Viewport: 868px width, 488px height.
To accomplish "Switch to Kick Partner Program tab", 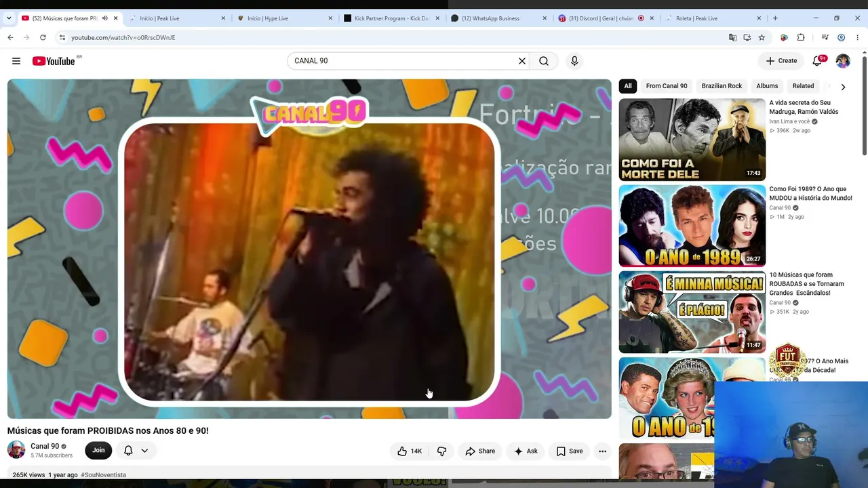I will coord(391,18).
